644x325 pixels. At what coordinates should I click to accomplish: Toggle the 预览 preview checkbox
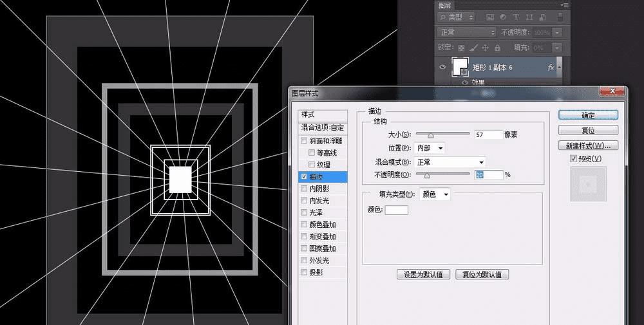click(573, 159)
